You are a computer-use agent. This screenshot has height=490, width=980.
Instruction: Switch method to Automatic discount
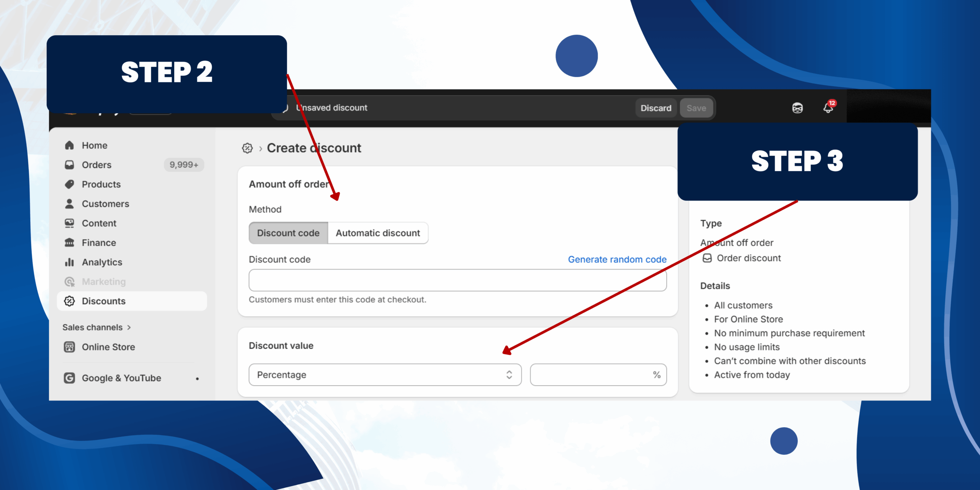coord(378,233)
